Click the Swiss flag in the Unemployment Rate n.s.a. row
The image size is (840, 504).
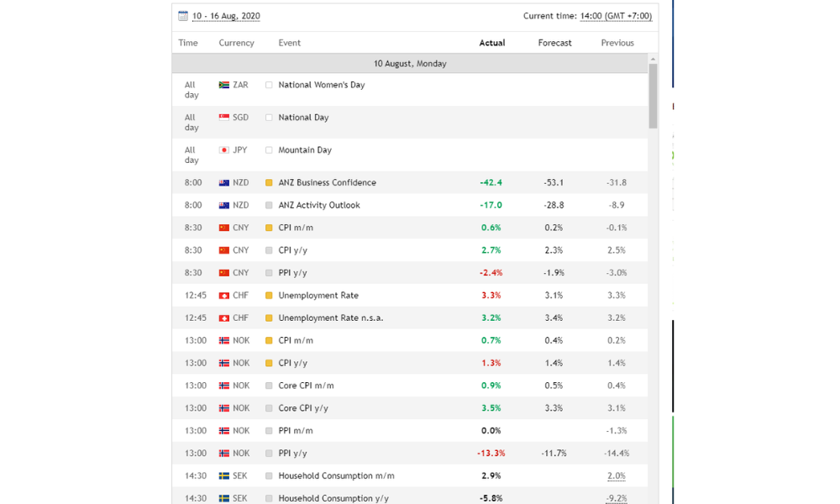224,318
